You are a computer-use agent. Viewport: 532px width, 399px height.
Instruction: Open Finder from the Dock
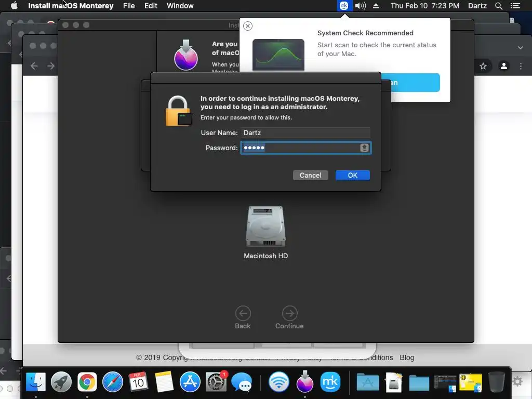coord(36,382)
